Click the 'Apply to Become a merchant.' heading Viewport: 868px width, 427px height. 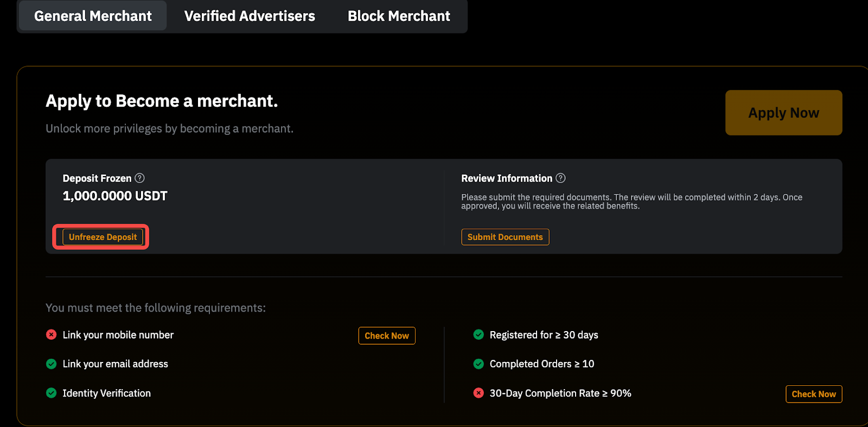[162, 101]
